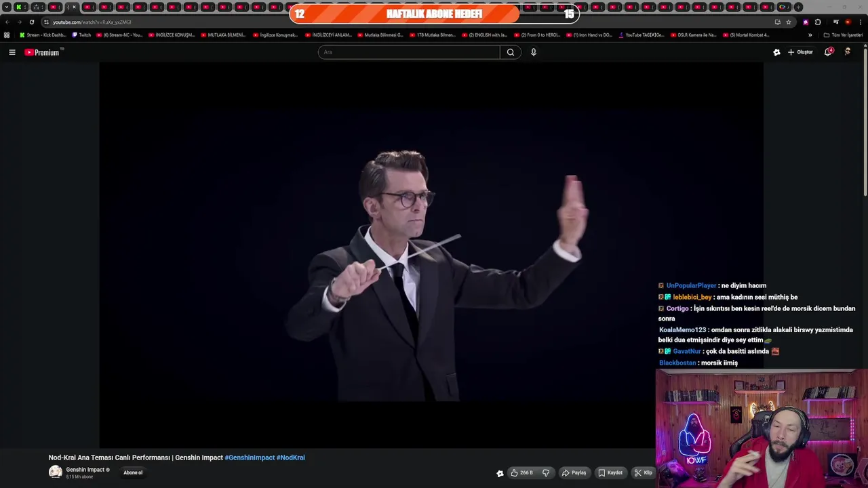This screenshot has width=868, height=488.
Task: Click Blackbostan username in chat
Action: click(677, 363)
